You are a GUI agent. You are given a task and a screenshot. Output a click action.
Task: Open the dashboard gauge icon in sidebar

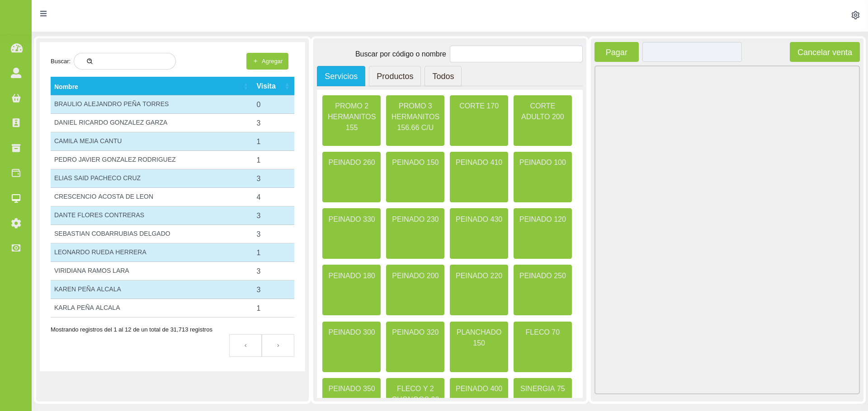16,48
